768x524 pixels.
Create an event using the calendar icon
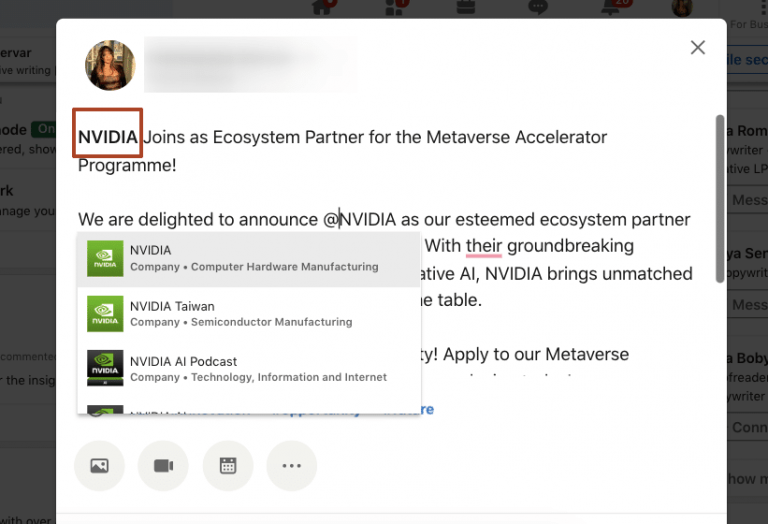pyautogui.click(x=227, y=465)
